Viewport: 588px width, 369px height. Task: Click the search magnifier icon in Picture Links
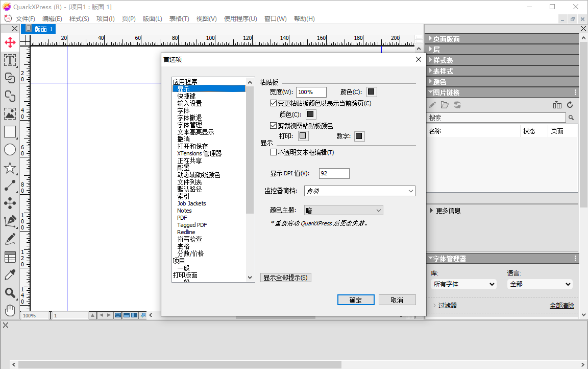[x=571, y=118]
